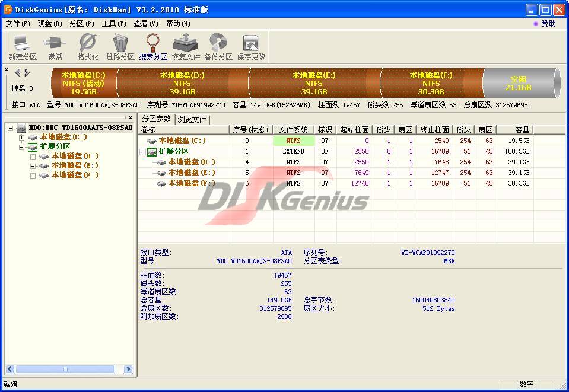Select the 空闲 21.1GB free space segment
Viewport: 569px width, 392px height.
tap(518, 83)
